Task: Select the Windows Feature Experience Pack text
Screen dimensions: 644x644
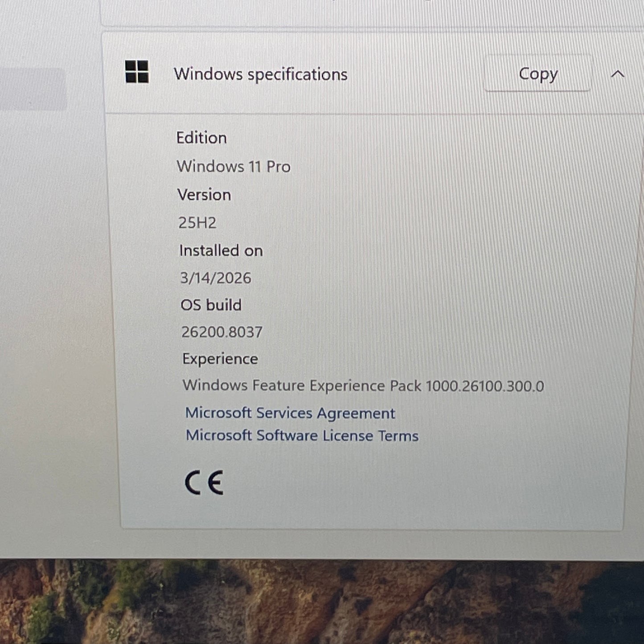Action: tap(364, 386)
